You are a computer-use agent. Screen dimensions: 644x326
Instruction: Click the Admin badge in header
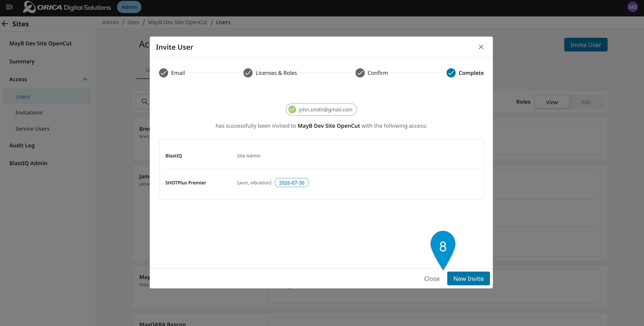pyautogui.click(x=129, y=7)
